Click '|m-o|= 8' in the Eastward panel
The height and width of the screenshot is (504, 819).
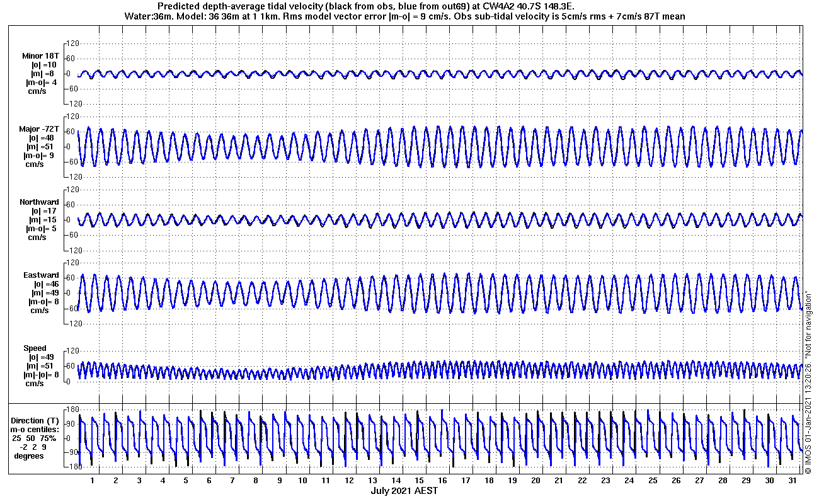pyautogui.click(x=43, y=302)
